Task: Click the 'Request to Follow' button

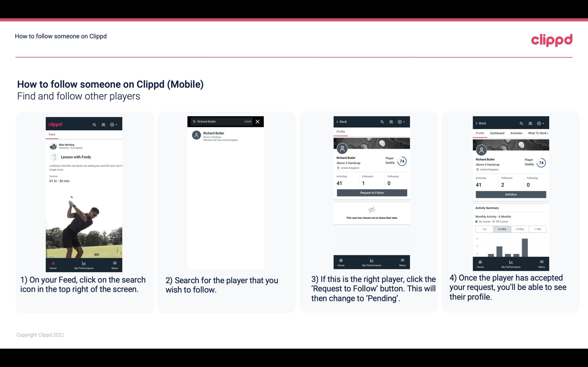Action: (x=371, y=192)
